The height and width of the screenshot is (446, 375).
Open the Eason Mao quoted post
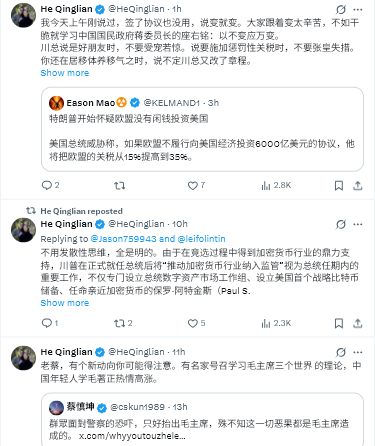pos(202,130)
